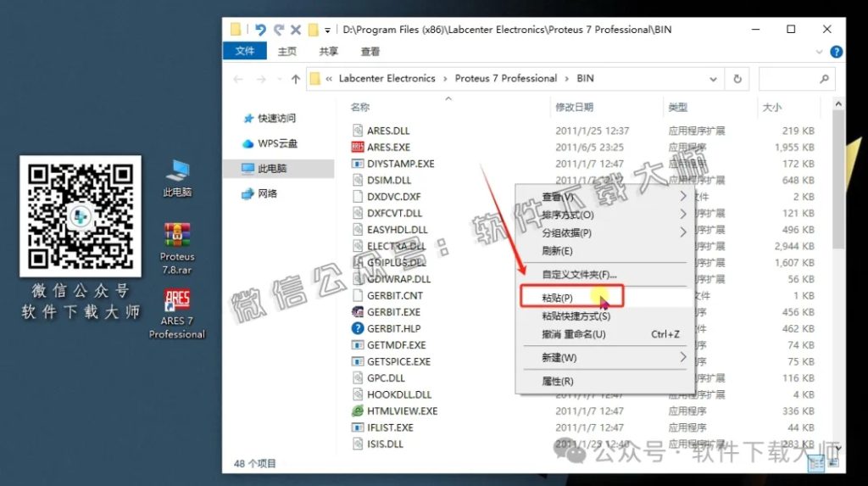Click Proteus 7 Professional breadcrumb
The image size is (868, 486).
[x=506, y=79]
